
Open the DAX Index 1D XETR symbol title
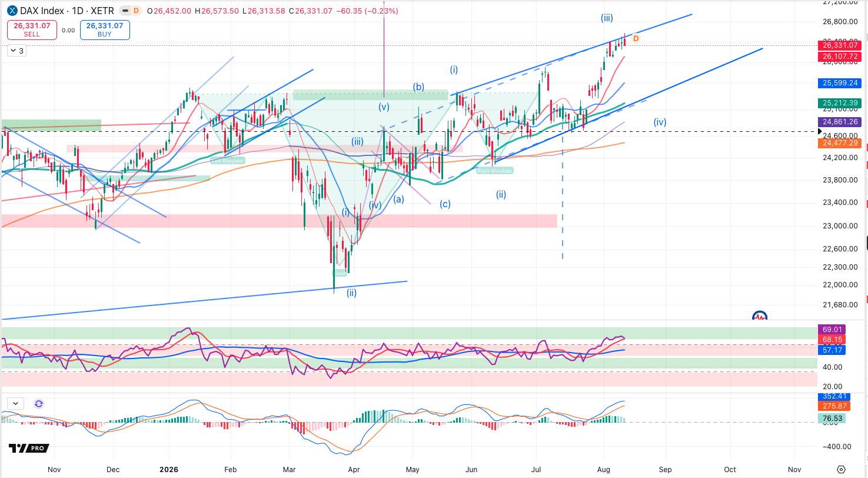point(61,11)
